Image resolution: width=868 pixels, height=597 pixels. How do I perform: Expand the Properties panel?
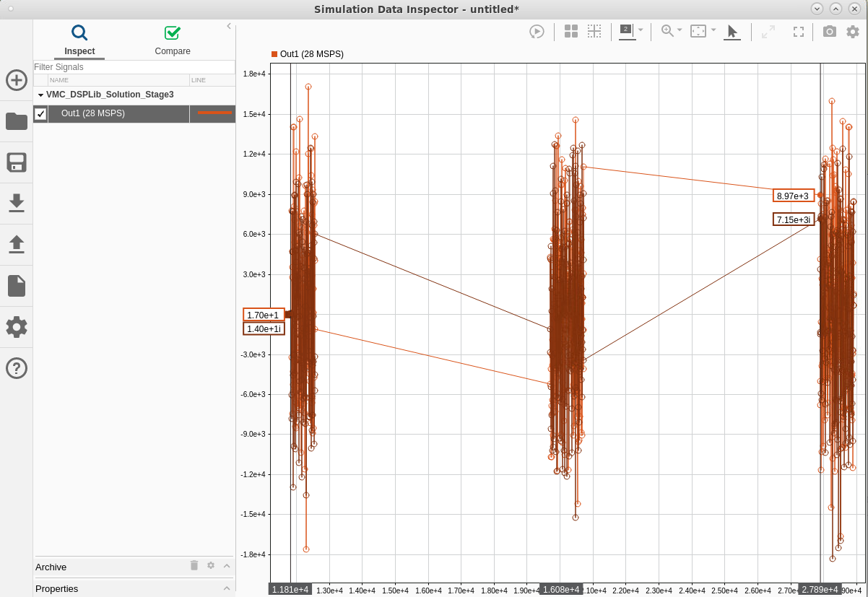(227, 588)
